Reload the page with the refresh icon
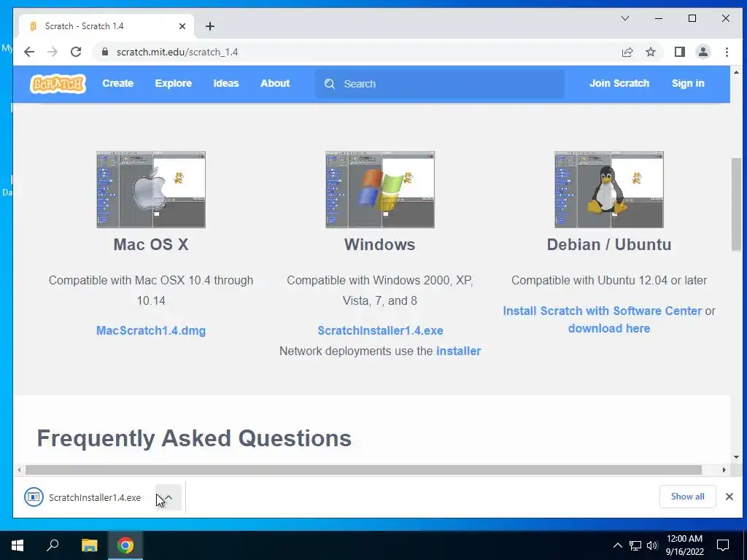Viewport: 747px width, 560px height. tap(76, 52)
